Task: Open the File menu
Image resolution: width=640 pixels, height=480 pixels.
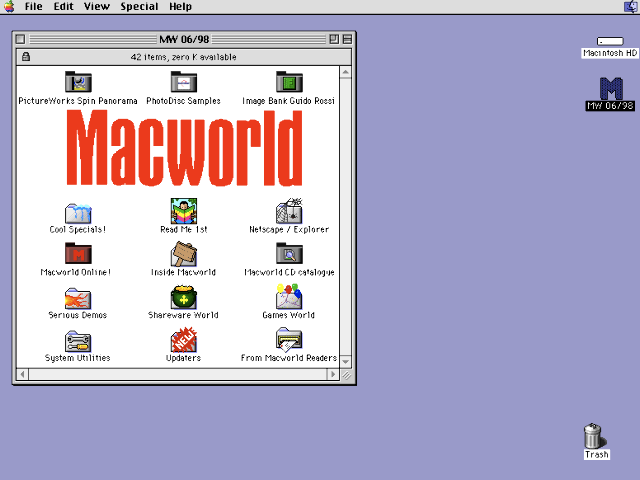Action: 33,7
